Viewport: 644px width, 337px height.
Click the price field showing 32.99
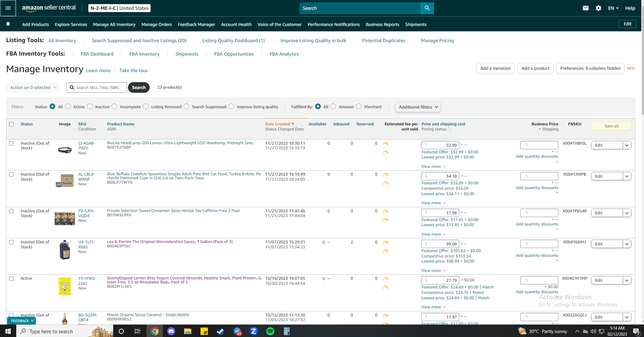point(440,145)
